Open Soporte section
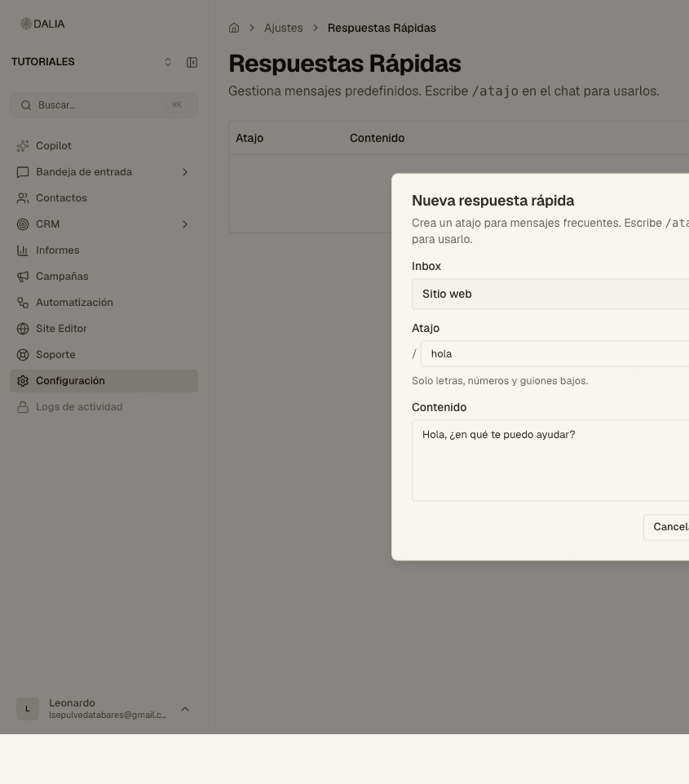 104,355
